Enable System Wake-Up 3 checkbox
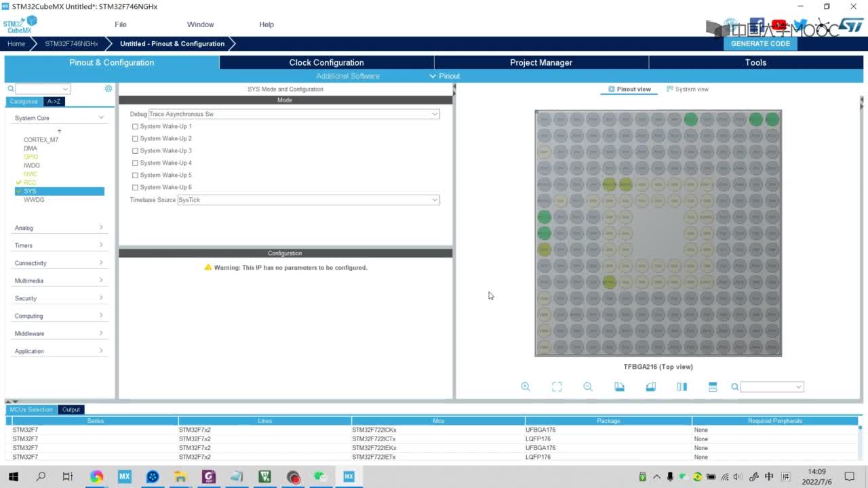 pyautogui.click(x=135, y=151)
